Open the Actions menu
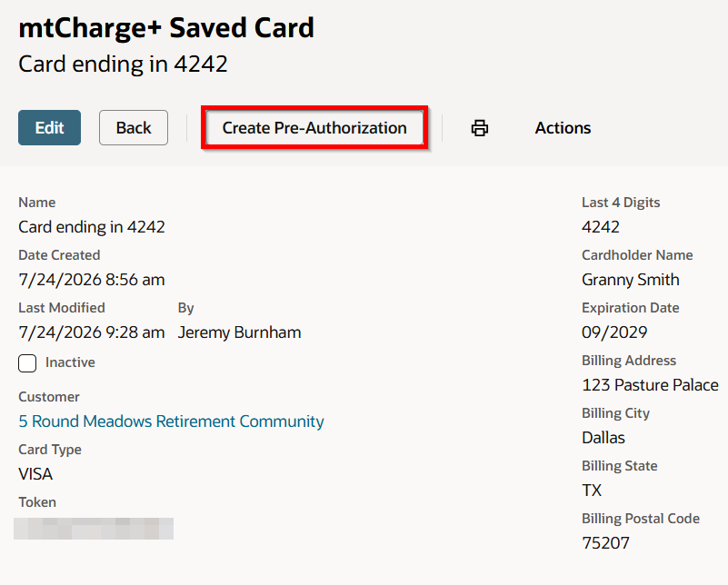This screenshot has height=585, width=728. tap(563, 127)
